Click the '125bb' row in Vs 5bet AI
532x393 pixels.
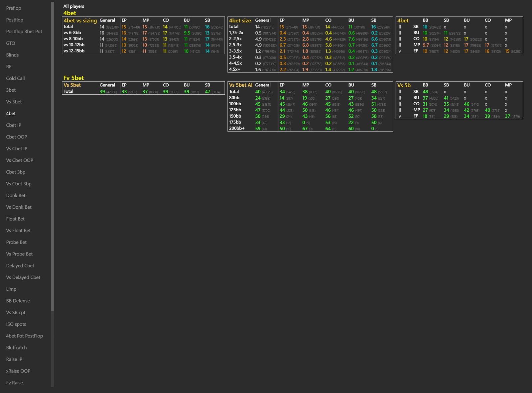point(235,110)
